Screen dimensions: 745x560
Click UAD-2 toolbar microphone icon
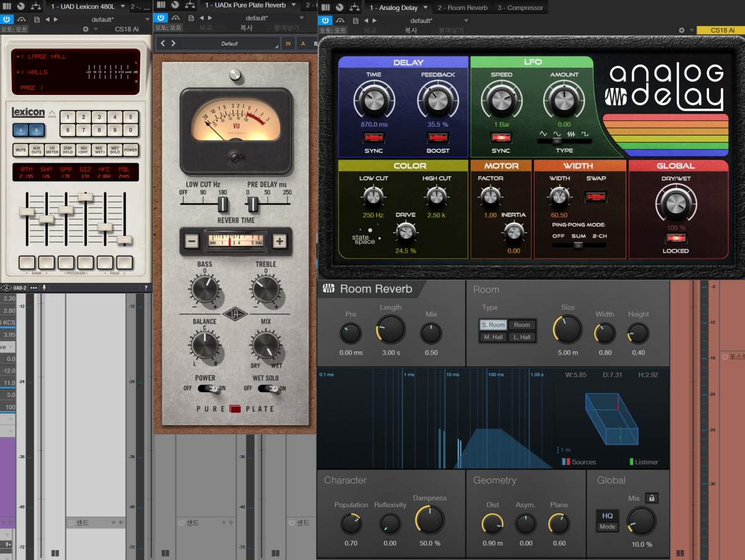[x=43, y=288]
